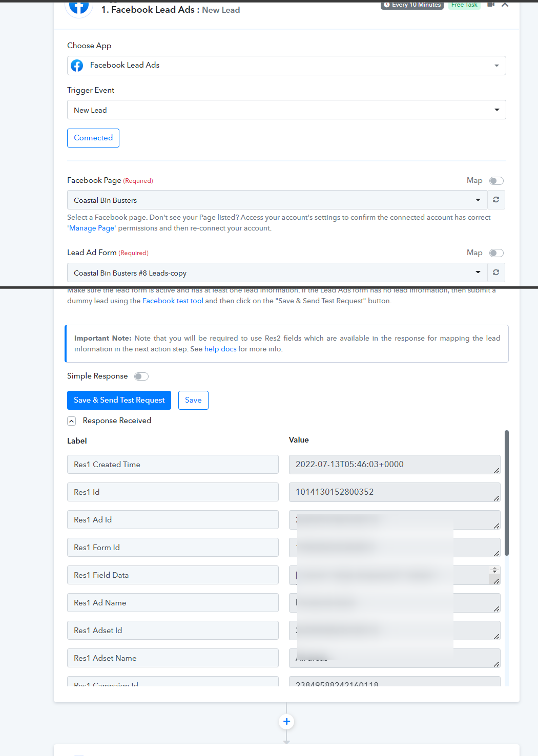Click the Every 10 Minutes badge
This screenshot has width=538, height=756.
[x=412, y=5]
